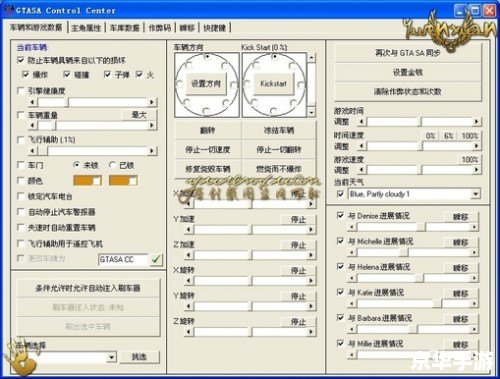Uncheck the 火 fire checkbox

coord(139,74)
